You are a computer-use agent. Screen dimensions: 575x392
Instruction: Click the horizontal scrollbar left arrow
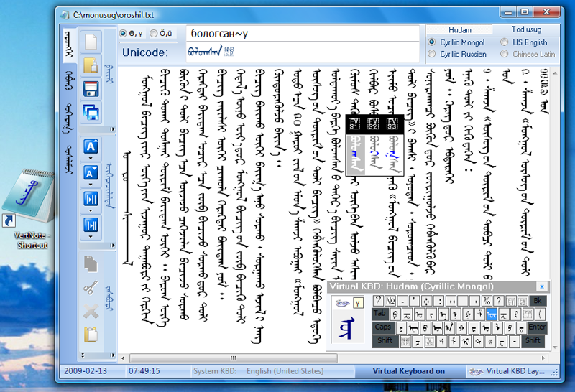tap(123, 358)
